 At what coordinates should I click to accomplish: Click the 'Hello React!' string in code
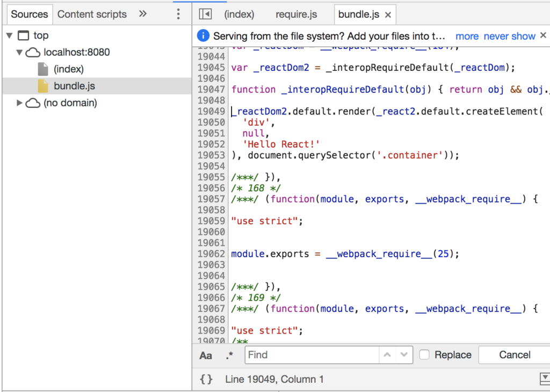pyautogui.click(x=281, y=144)
